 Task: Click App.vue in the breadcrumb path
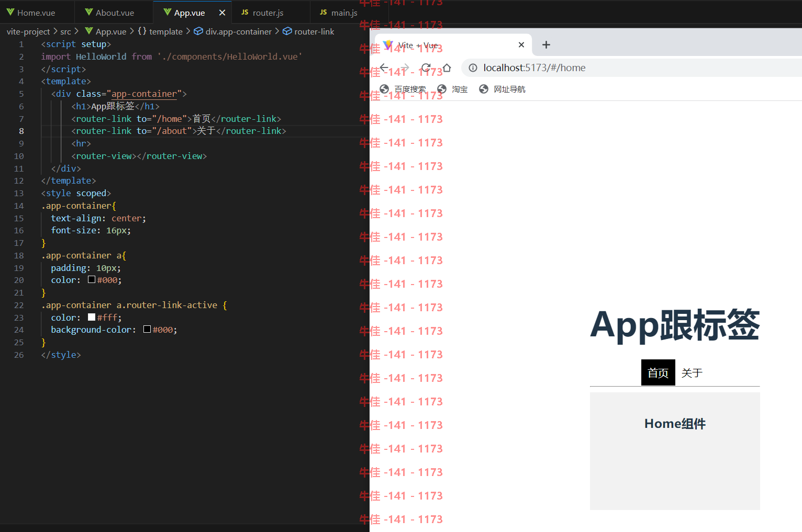click(111, 31)
